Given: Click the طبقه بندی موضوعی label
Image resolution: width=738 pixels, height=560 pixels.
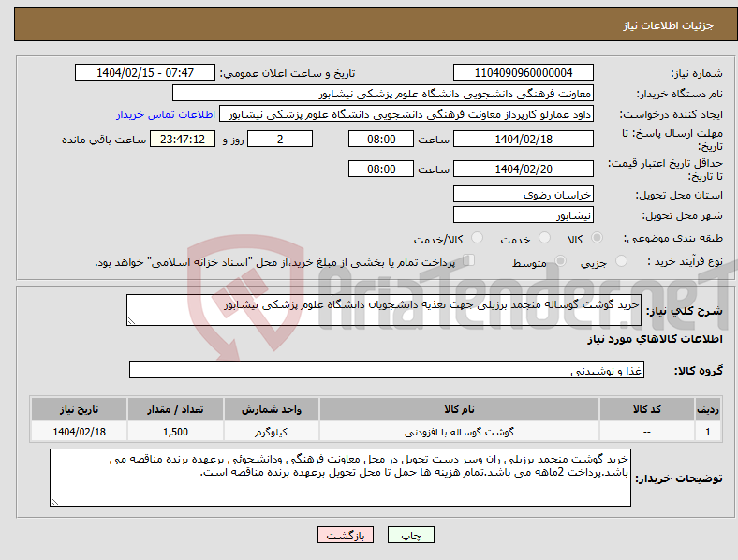Looking at the screenshot, I should 673,238.
